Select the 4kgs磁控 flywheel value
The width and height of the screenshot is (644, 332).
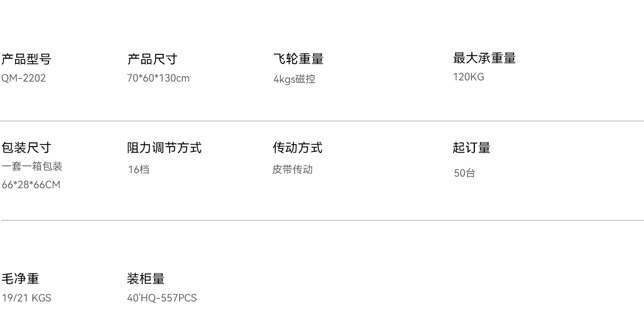click(x=294, y=79)
